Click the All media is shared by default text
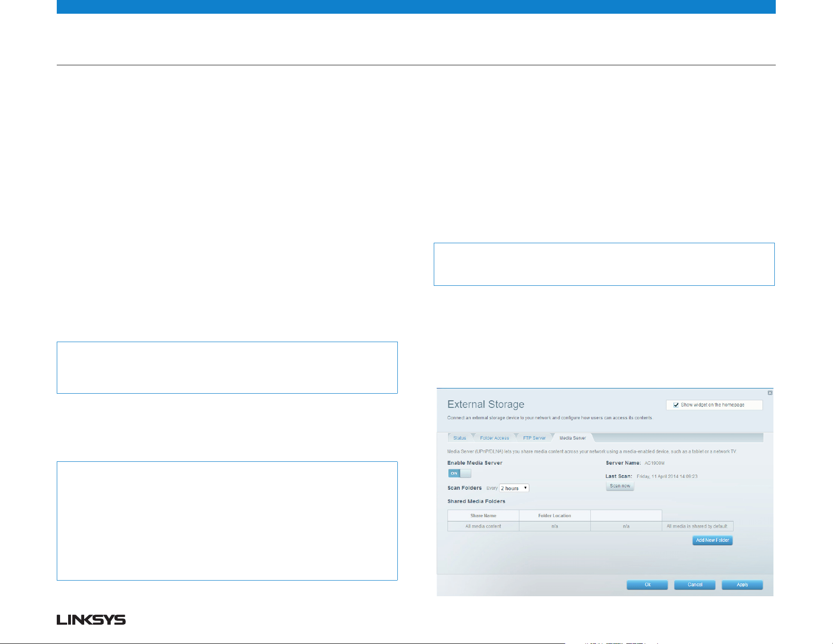Viewport: 833px width, 644px height. [x=697, y=526]
